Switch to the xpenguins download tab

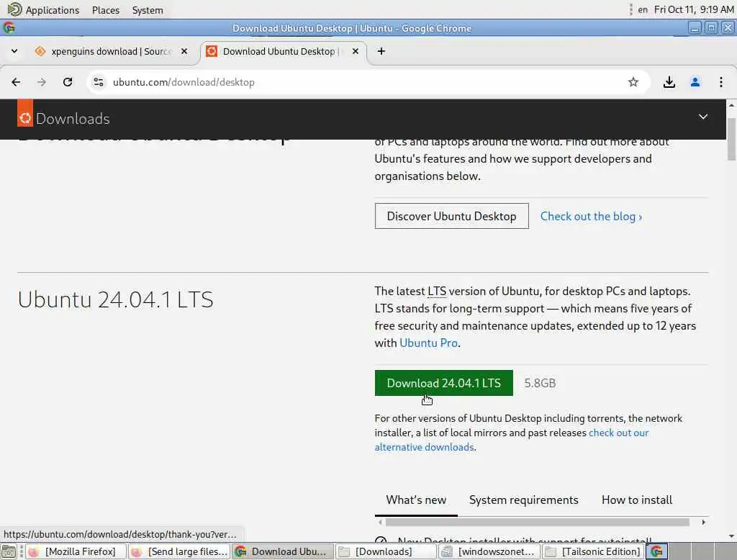pos(112,51)
